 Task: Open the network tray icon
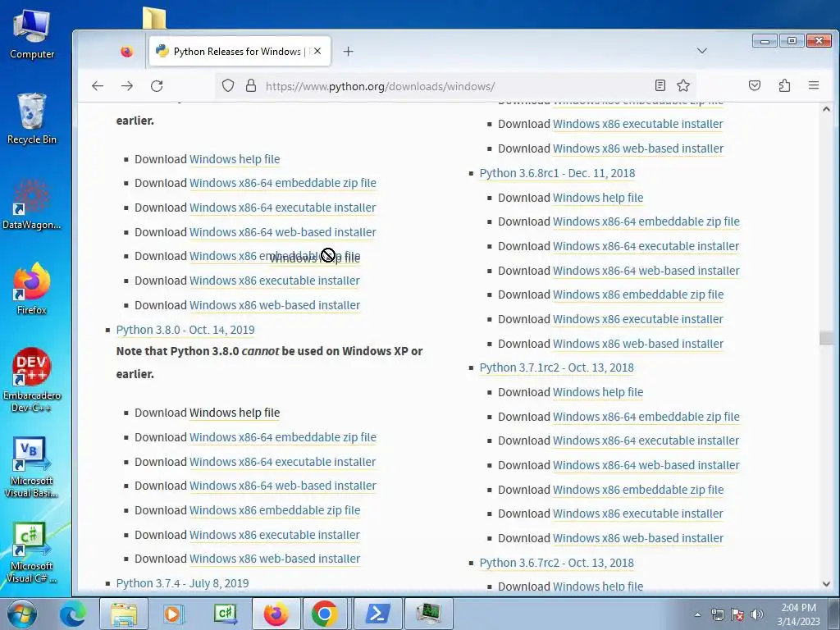717,614
